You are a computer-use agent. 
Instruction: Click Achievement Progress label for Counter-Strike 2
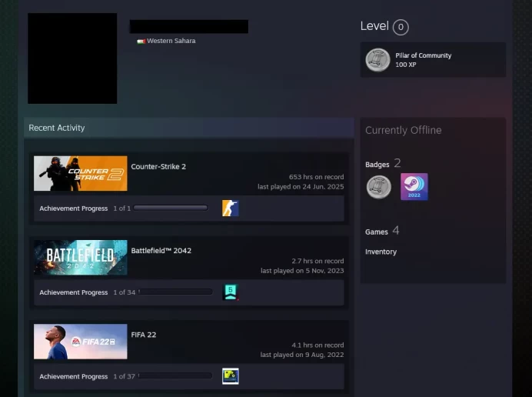[x=73, y=209]
